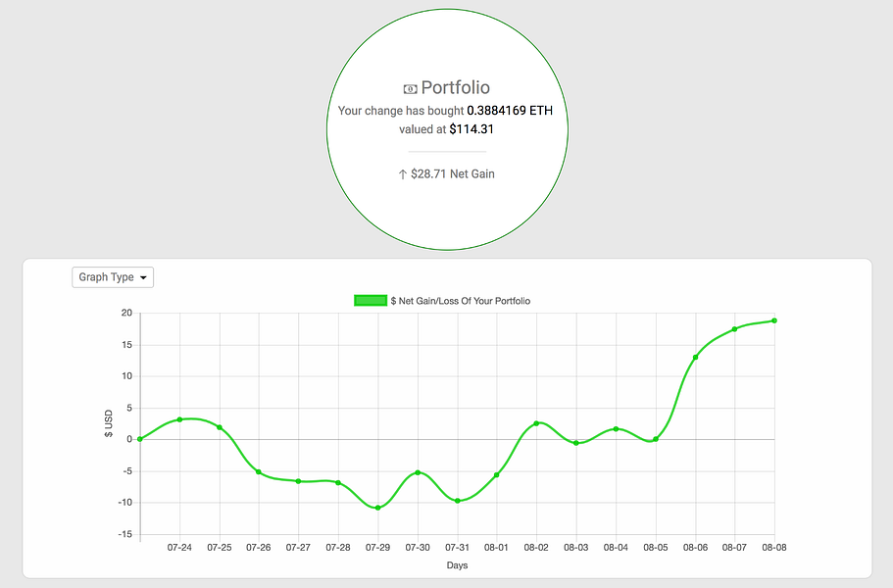Screen dimensions: 893x588
Task: Click the '$ USD' axis title
Action: 109,423
